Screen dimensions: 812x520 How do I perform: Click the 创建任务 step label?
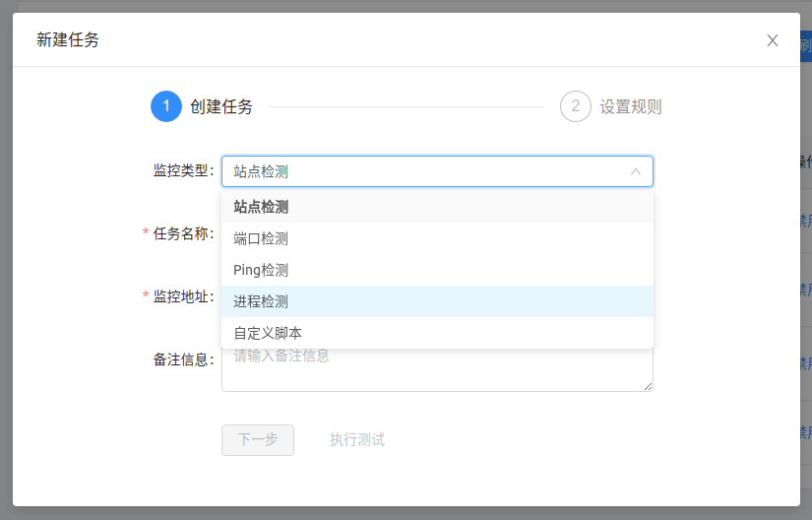click(221, 106)
